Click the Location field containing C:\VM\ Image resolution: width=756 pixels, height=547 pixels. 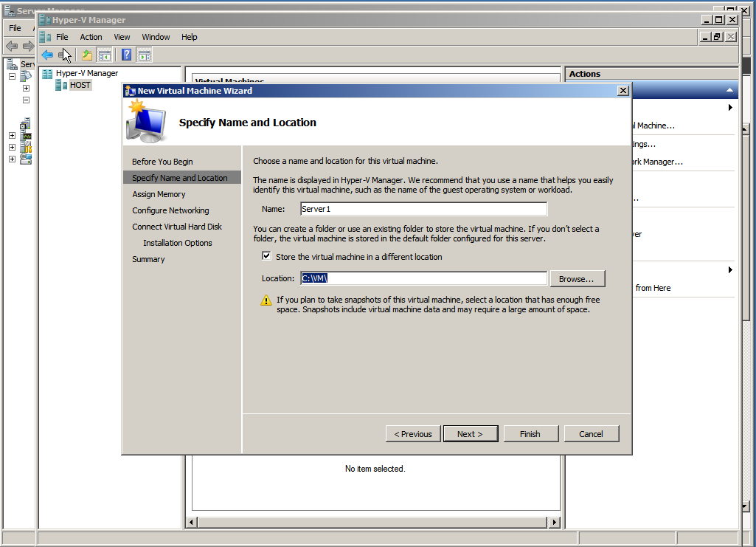pyautogui.click(x=423, y=278)
